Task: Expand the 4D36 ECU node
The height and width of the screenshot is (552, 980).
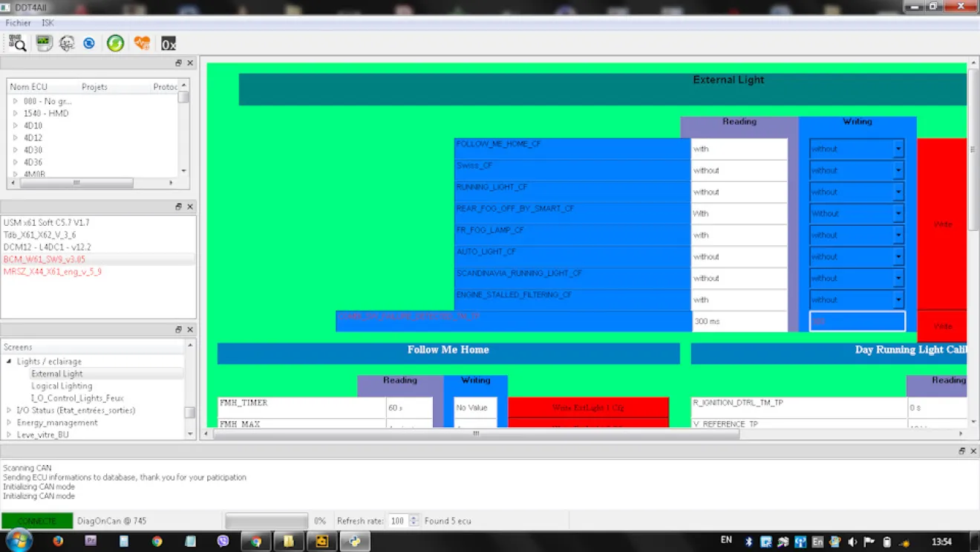Action: pos(16,162)
